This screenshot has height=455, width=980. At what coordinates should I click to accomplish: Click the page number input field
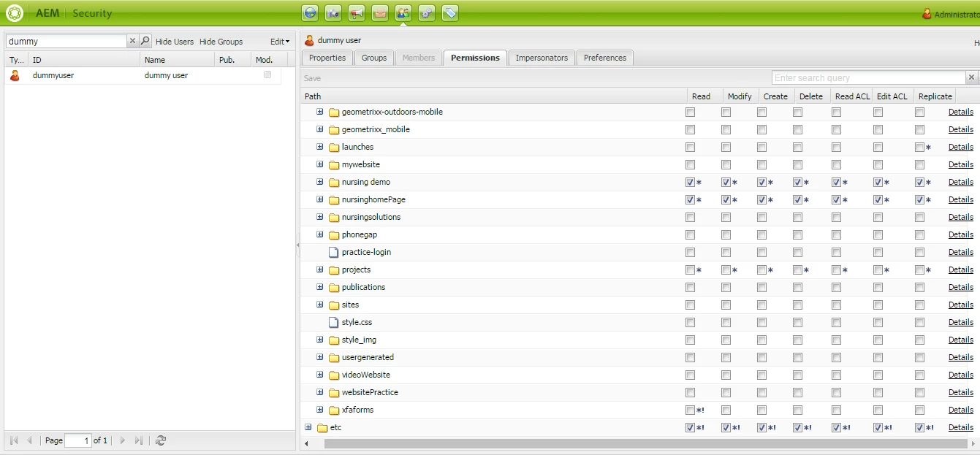click(x=78, y=440)
